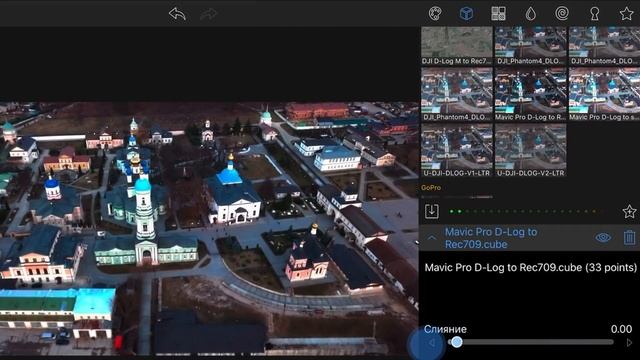Click the aerial monastery preview image
The width and height of the screenshot is (640, 360).
pos(209,229)
